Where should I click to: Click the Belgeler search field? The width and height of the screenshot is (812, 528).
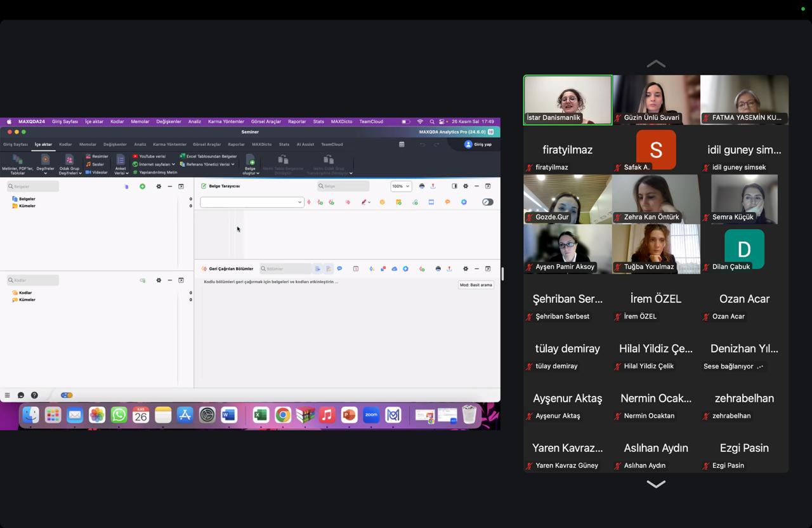34,187
